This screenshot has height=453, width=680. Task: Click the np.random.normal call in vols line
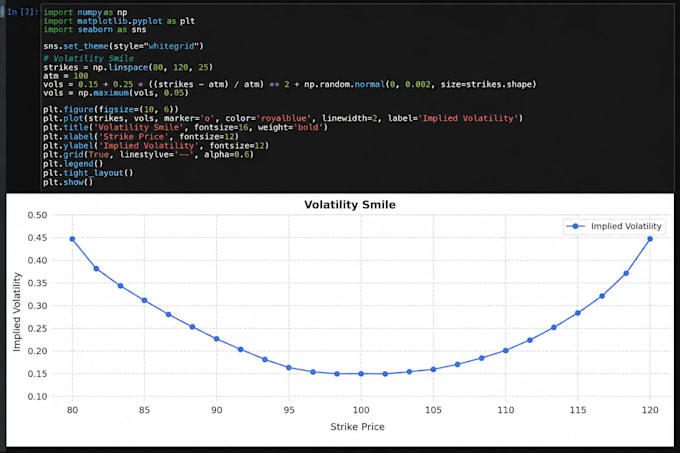tap(420, 84)
